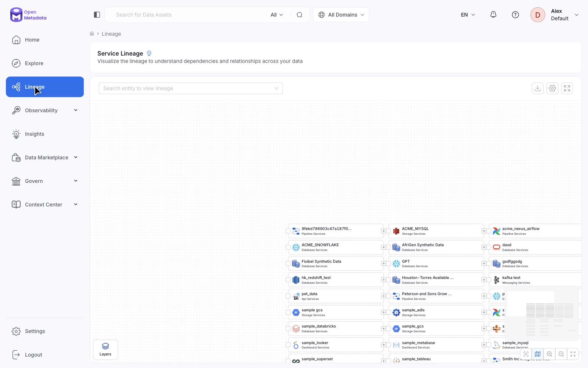Open Settings in sidebar
The image size is (588, 368).
pyautogui.click(x=45, y=331)
